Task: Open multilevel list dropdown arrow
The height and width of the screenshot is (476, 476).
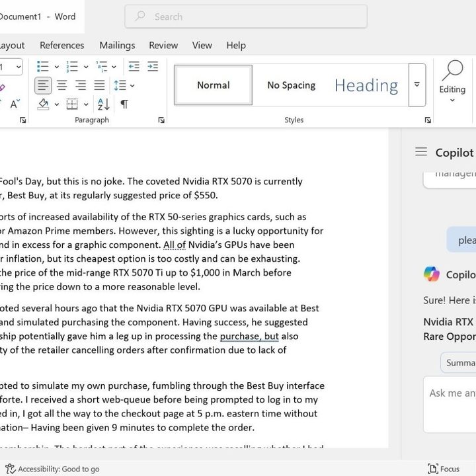Action: [114, 67]
